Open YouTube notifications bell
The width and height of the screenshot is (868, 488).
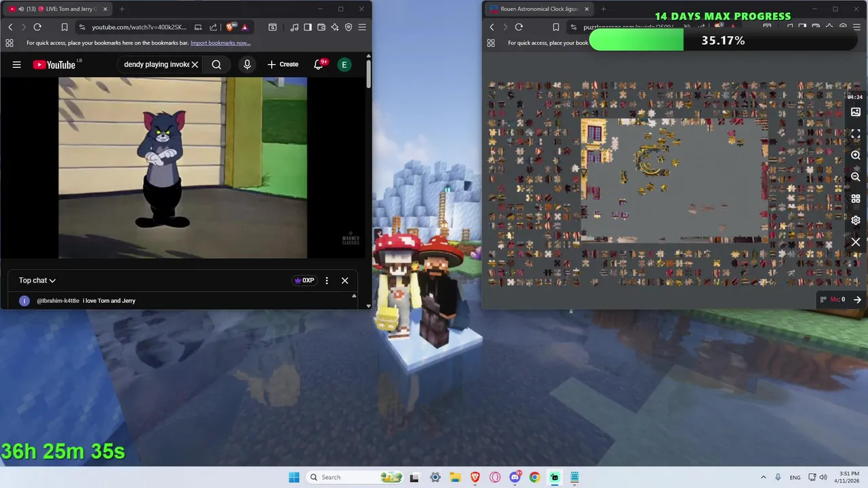(319, 64)
